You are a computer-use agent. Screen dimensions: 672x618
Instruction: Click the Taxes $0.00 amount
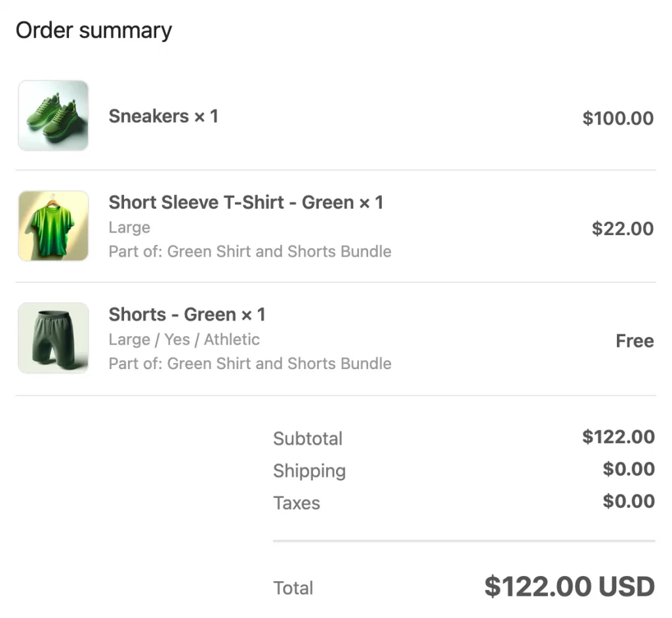click(x=629, y=501)
